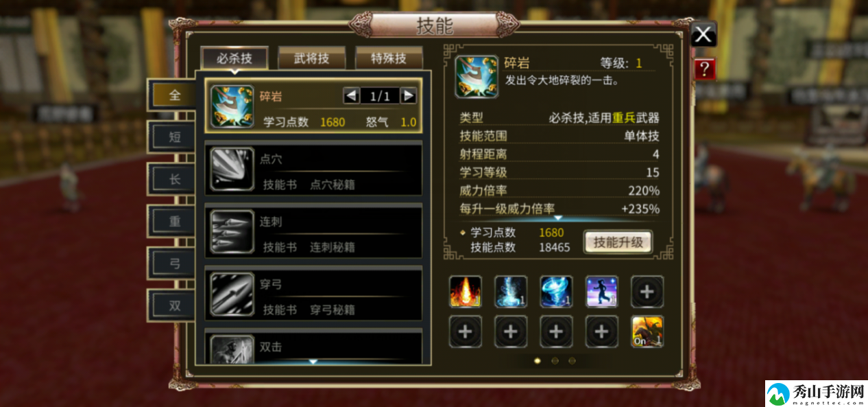
Task: Filter skills by 重 weapon category
Action: coord(175,221)
